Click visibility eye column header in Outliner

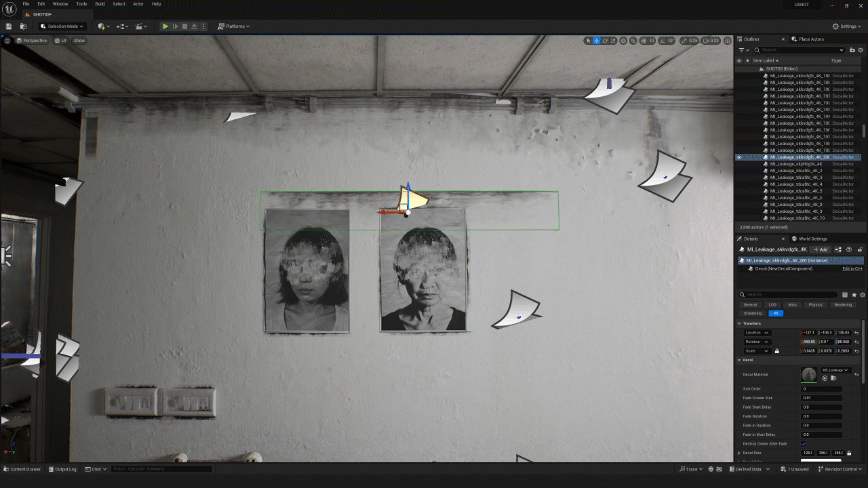coord(739,60)
